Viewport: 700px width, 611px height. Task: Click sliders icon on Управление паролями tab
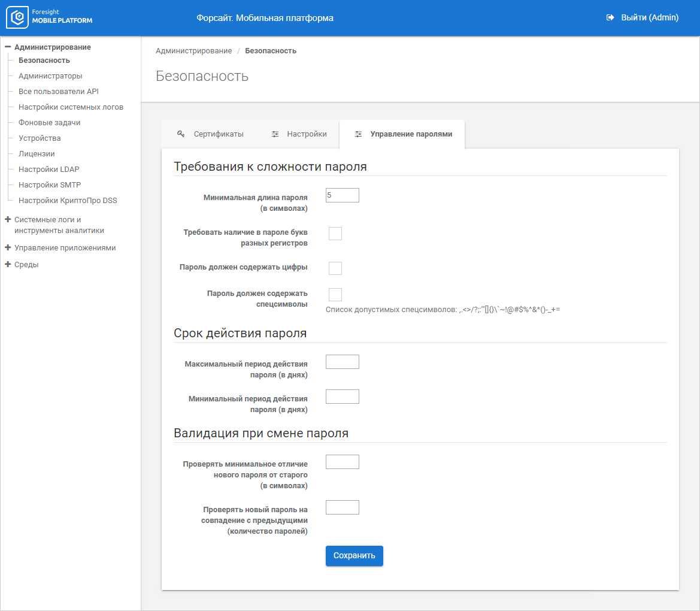coord(358,134)
